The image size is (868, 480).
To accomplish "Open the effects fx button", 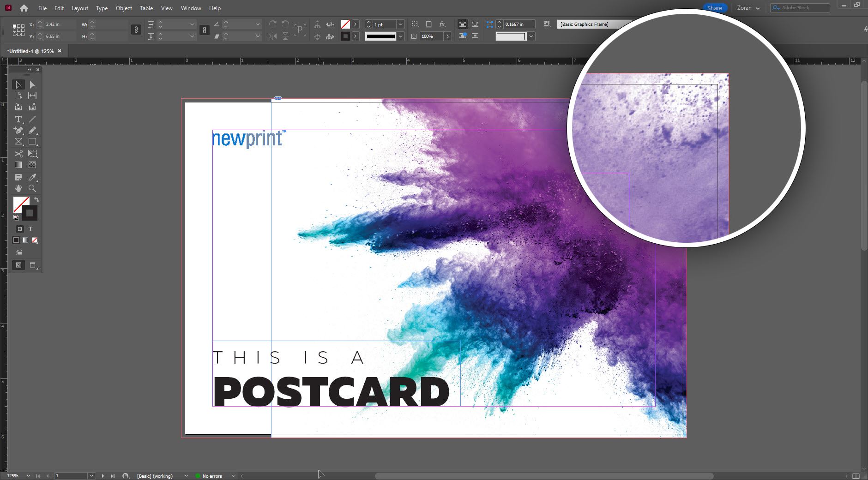I will point(442,24).
